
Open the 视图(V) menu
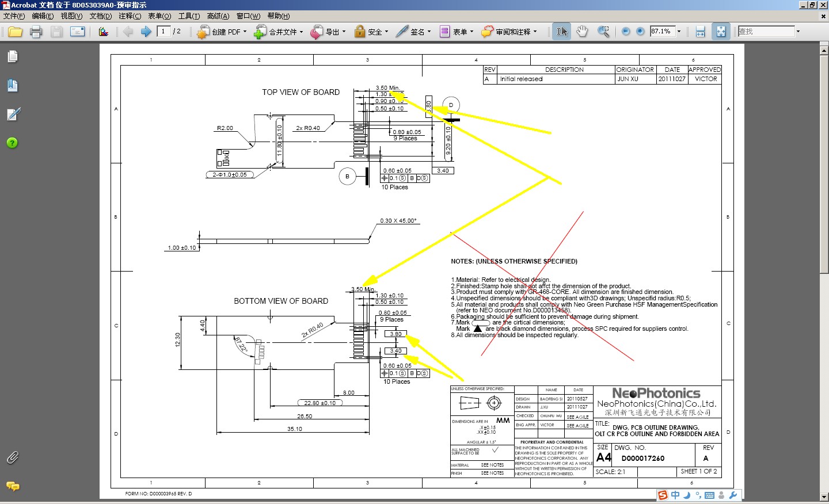point(71,16)
